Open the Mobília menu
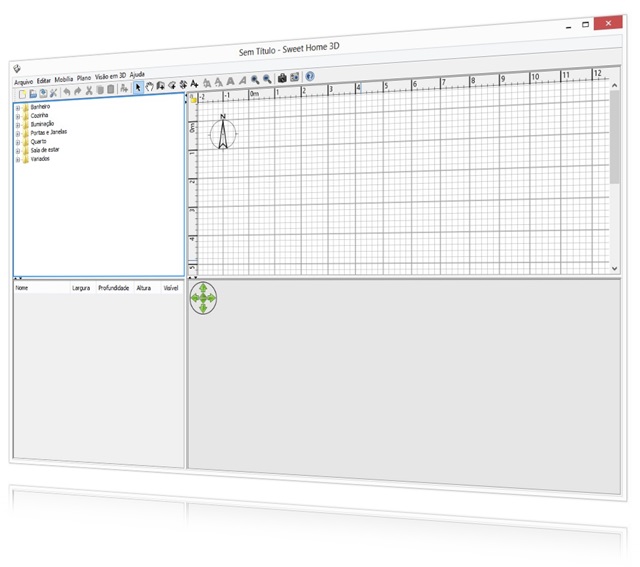 (x=64, y=79)
